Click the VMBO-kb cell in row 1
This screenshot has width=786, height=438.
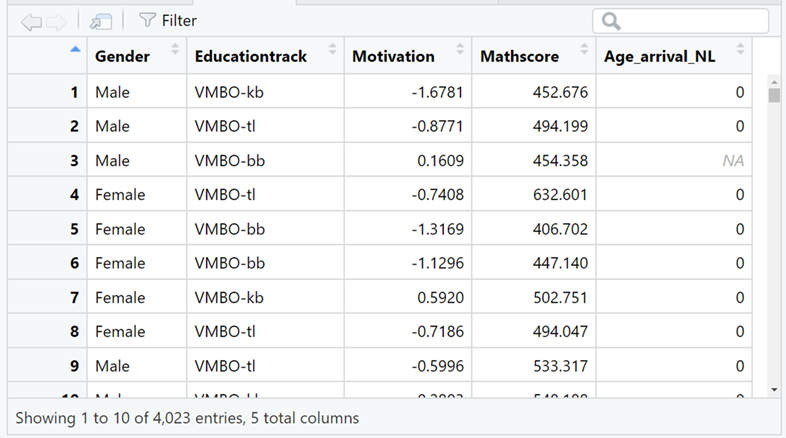click(x=229, y=93)
